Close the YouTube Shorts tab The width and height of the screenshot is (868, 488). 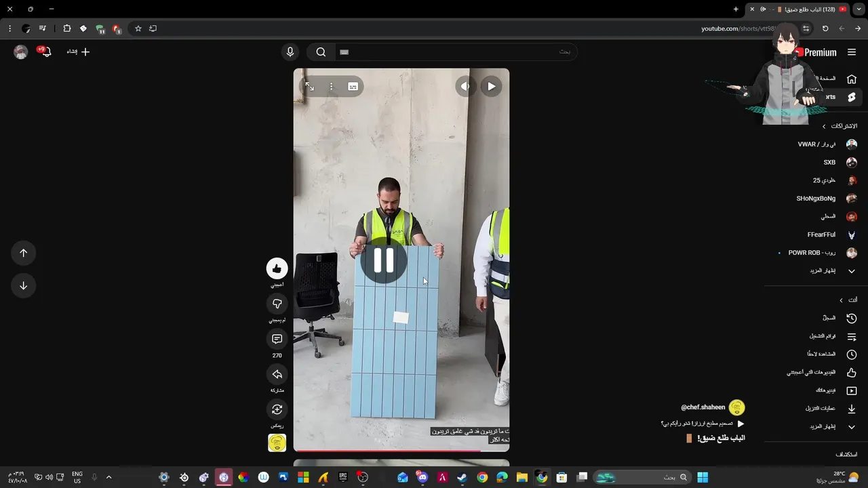pos(752,9)
